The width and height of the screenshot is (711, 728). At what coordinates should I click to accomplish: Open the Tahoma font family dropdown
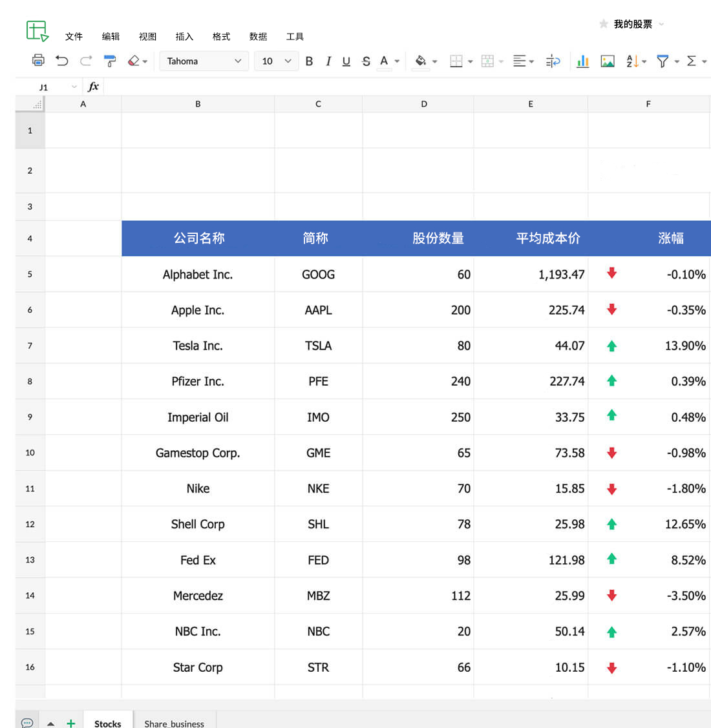pyautogui.click(x=204, y=61)
